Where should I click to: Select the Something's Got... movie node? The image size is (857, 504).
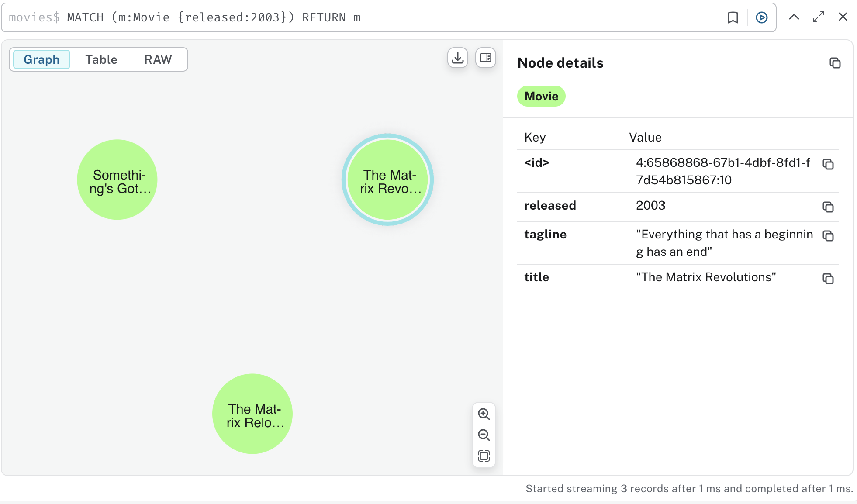click(x=117, y=180)
